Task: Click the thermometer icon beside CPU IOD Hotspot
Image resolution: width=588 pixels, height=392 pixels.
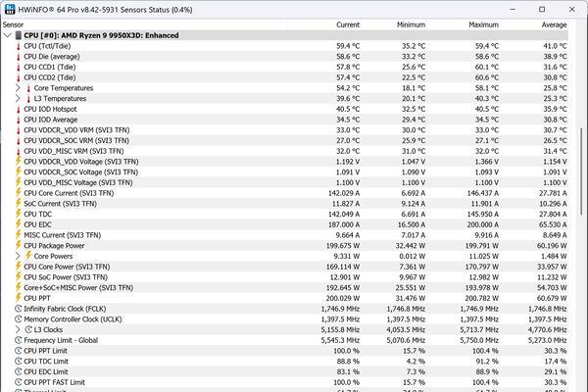Action: (x=18, y=109)
